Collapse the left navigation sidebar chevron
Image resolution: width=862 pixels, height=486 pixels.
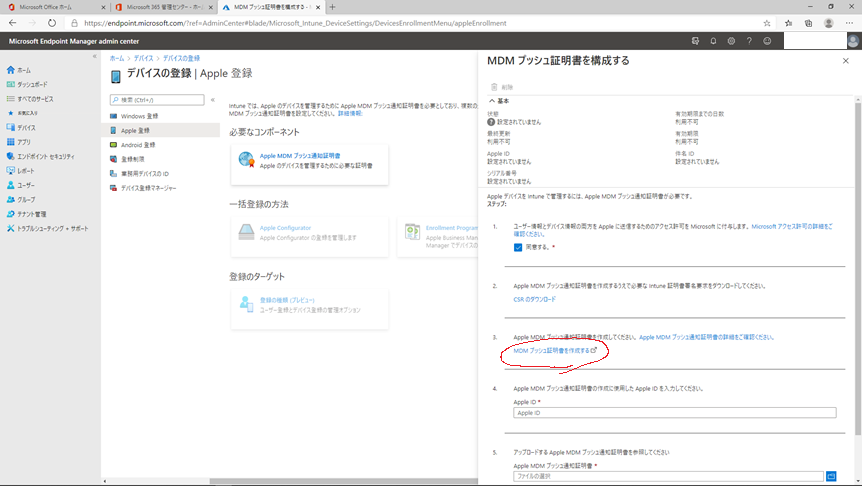click(x=95, y=56)
